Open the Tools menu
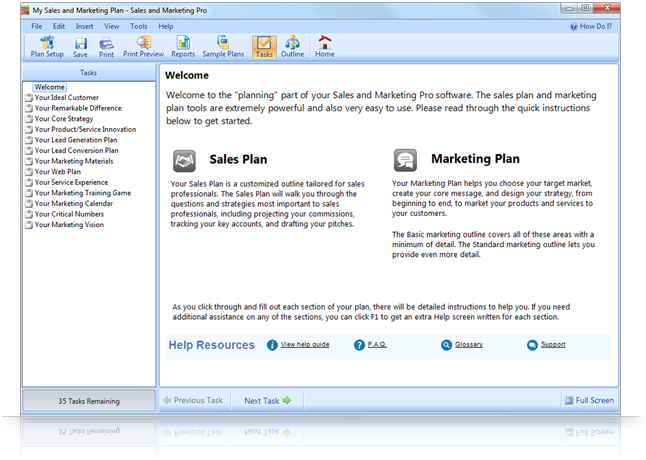646x460 pixels. click(139, 26)
